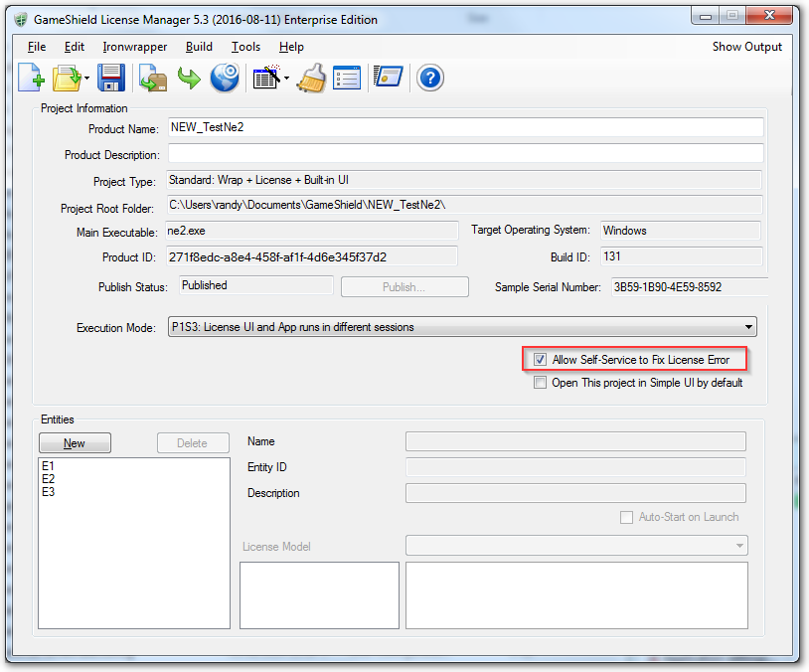The width and height of the screenshot is (809, 672).
Task: Click the Main Executable field ne2.exe
Action: (312, 231)
